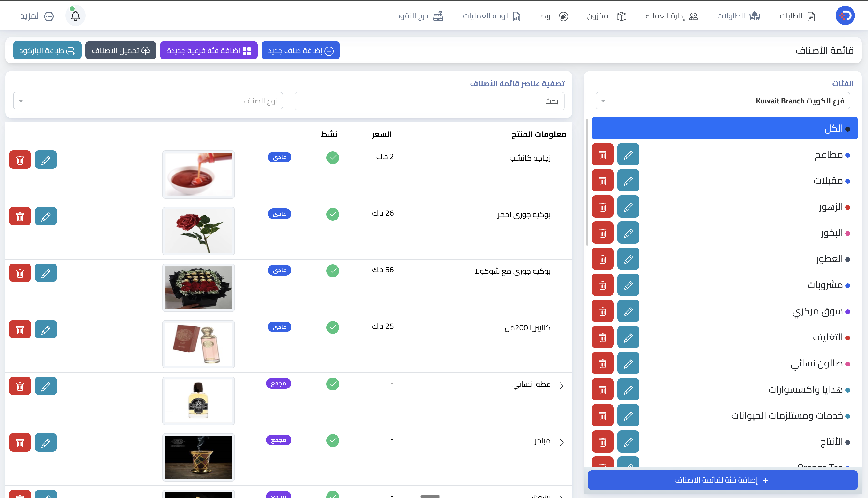Image resolution: width=868 pixels, height=498 pixels.
Task: Edit the مباخر item
Action: point(45,443)
